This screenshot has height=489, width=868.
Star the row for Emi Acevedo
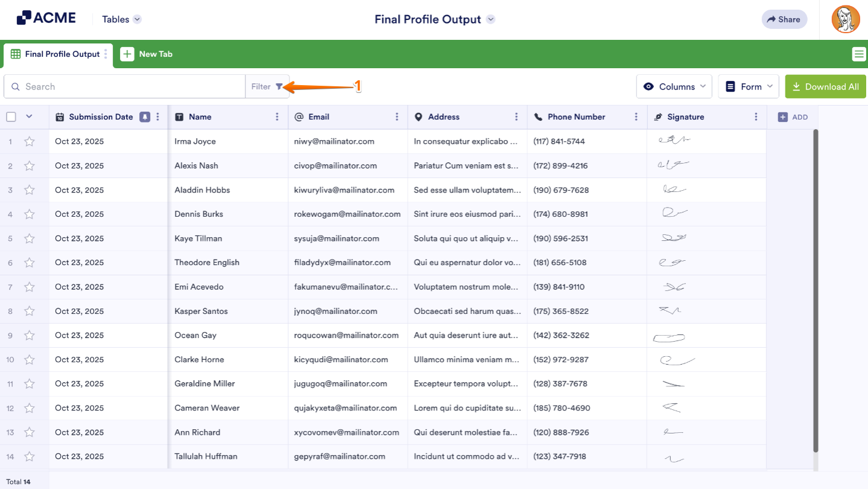point(28,287)
